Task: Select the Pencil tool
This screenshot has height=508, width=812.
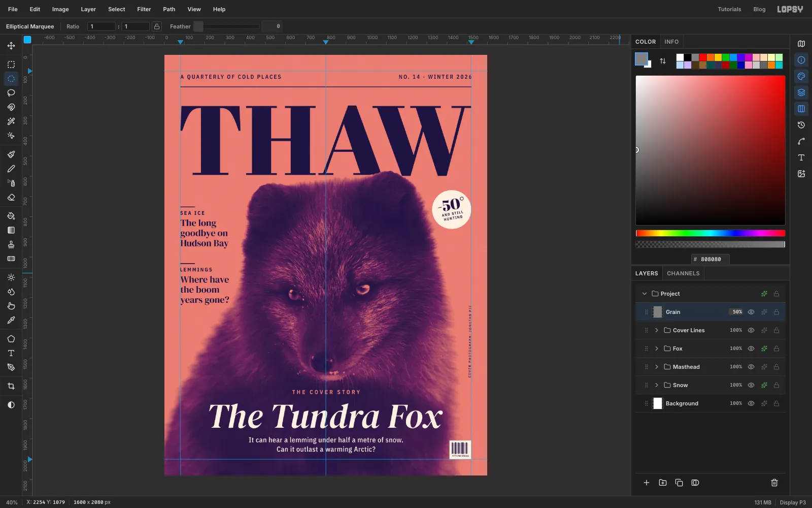Action: click(11, 169)
